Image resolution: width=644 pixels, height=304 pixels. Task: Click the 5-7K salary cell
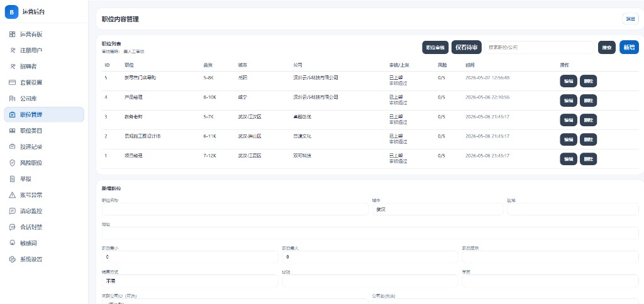point(209,117)
